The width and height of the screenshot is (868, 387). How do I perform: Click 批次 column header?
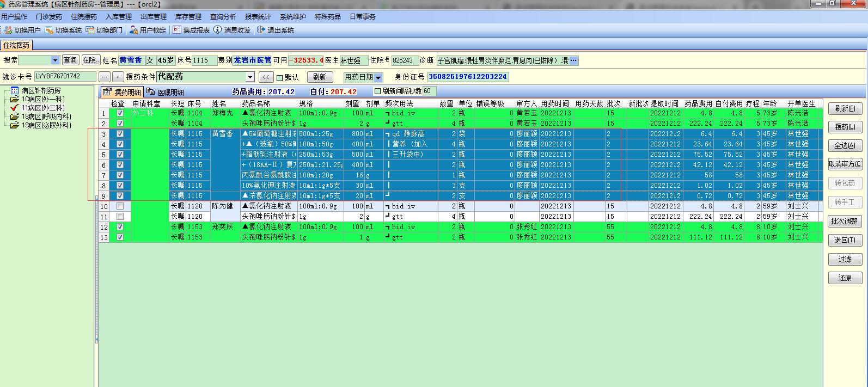[616, 103]
